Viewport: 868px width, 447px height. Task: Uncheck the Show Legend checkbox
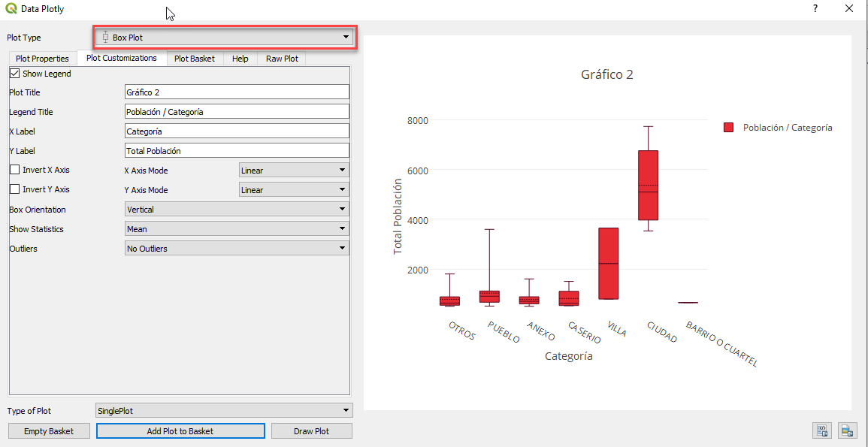(14, 73)
